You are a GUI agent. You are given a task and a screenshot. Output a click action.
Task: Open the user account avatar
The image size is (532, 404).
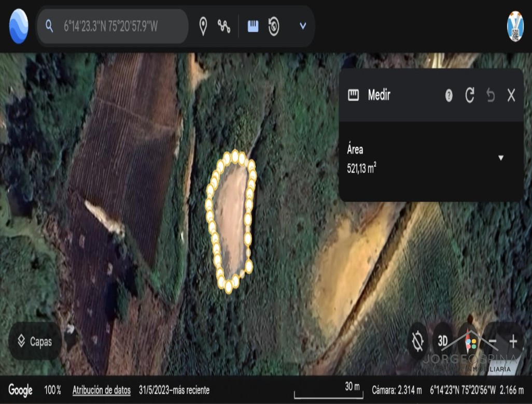click(x=515, y=26)
